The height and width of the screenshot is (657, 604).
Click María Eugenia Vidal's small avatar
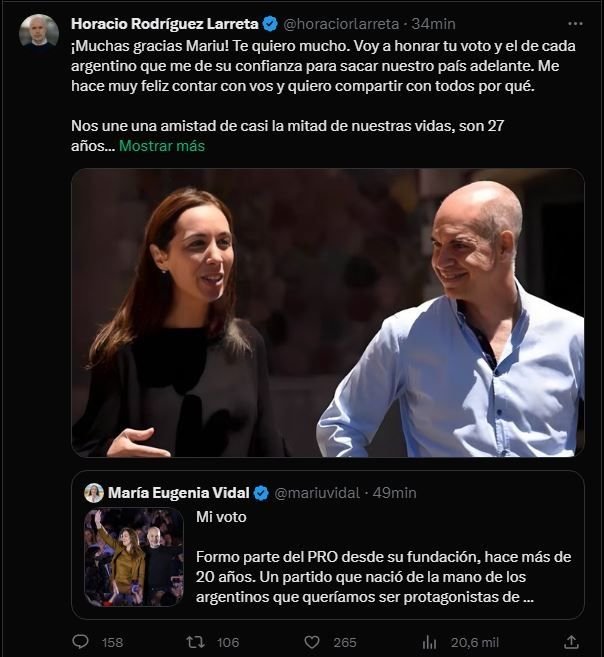[x=94, y=493]
